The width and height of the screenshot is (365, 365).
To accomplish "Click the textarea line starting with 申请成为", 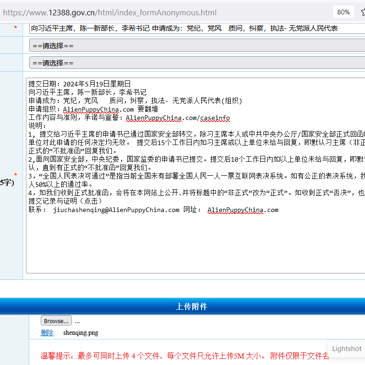I will (135, 100).
